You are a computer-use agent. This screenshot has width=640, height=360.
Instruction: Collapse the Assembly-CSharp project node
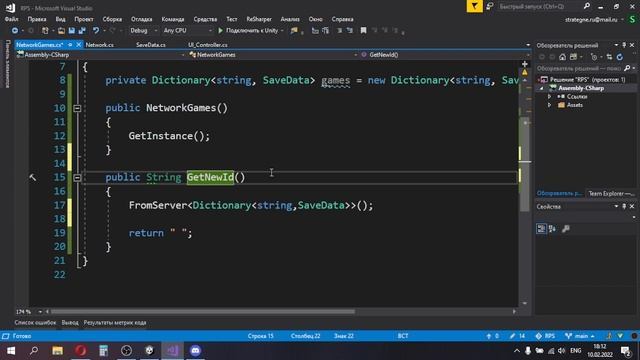click(542, 88)
